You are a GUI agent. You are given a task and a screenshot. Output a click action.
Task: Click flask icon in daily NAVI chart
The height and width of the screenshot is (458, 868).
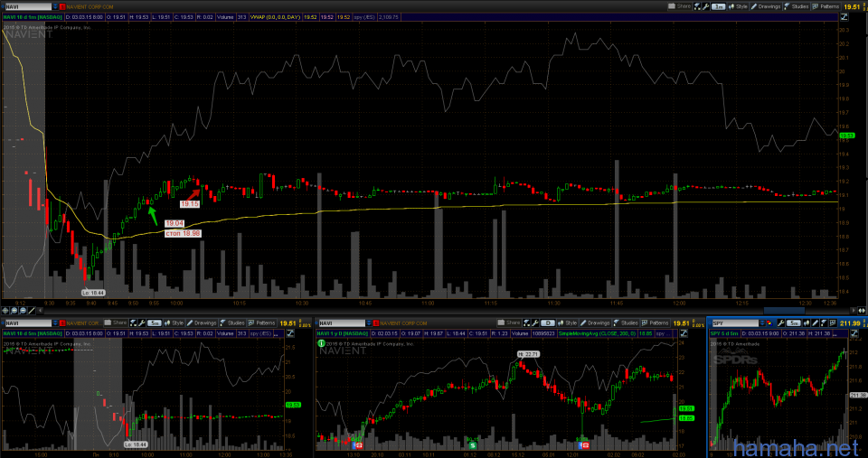click(x=526, y=322)
